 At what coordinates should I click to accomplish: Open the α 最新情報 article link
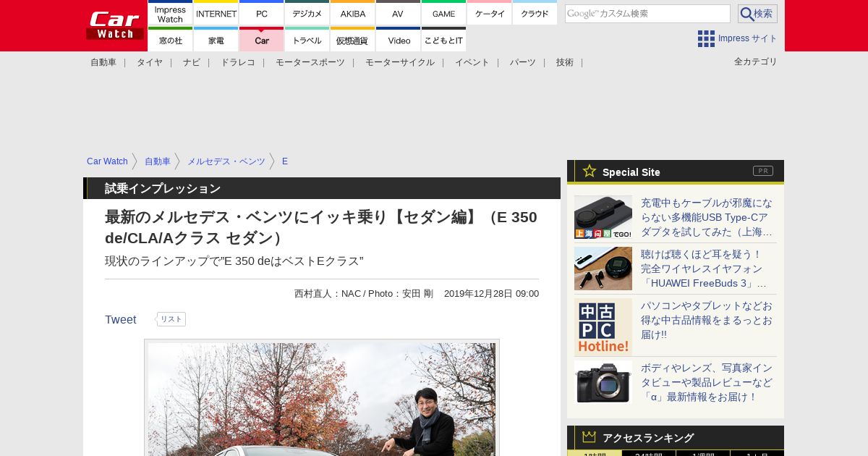pos(707,382)
